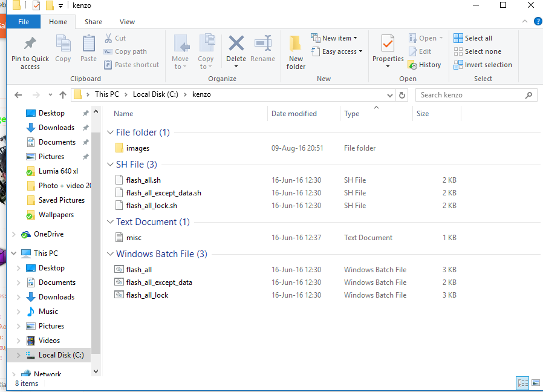Open the File menu

[x=24, y=22]
